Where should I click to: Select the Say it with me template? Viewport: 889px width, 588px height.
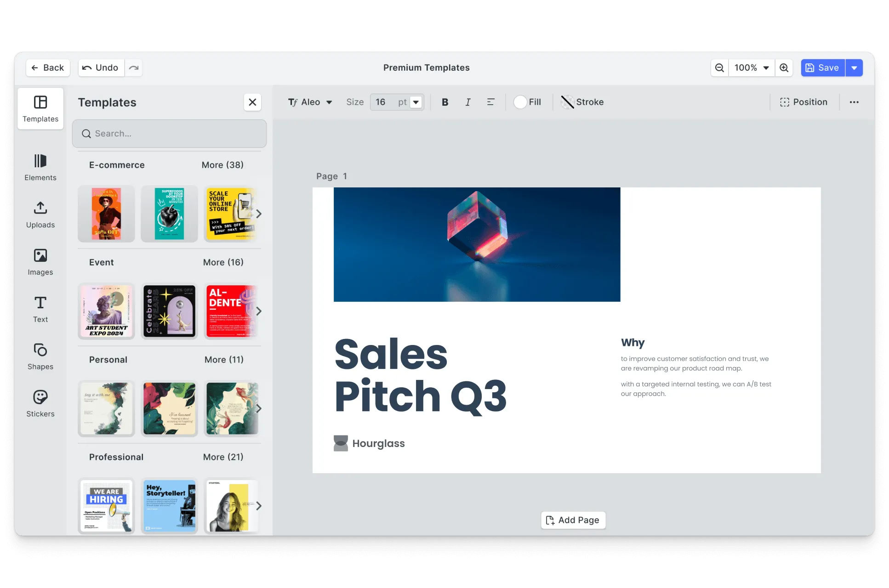106,408
